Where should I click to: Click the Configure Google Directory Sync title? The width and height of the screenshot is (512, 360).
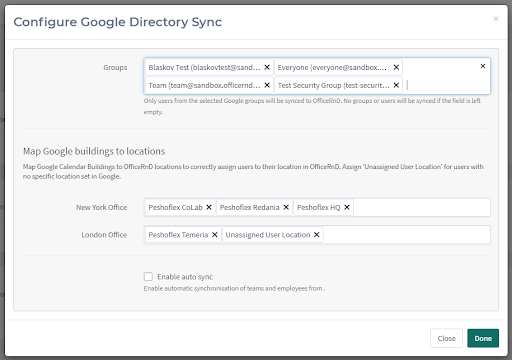(x=117, y=22)
